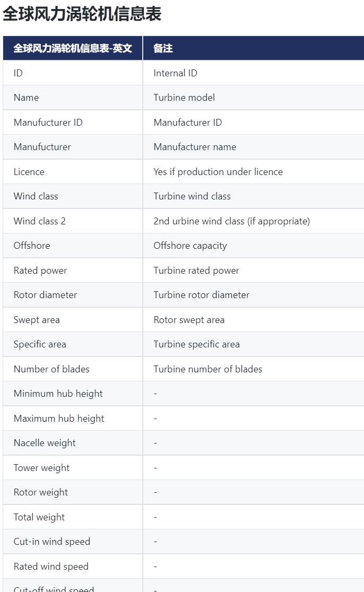The height and width of the screenshot is (592, 364).
Task: Click the Cut-in wind speed row label
Action: tap(52, 542)
